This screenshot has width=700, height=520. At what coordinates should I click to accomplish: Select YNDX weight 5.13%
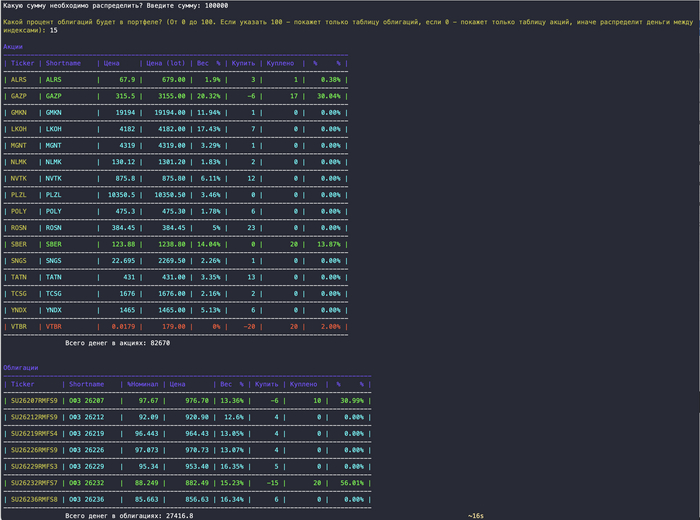point(210,311)
